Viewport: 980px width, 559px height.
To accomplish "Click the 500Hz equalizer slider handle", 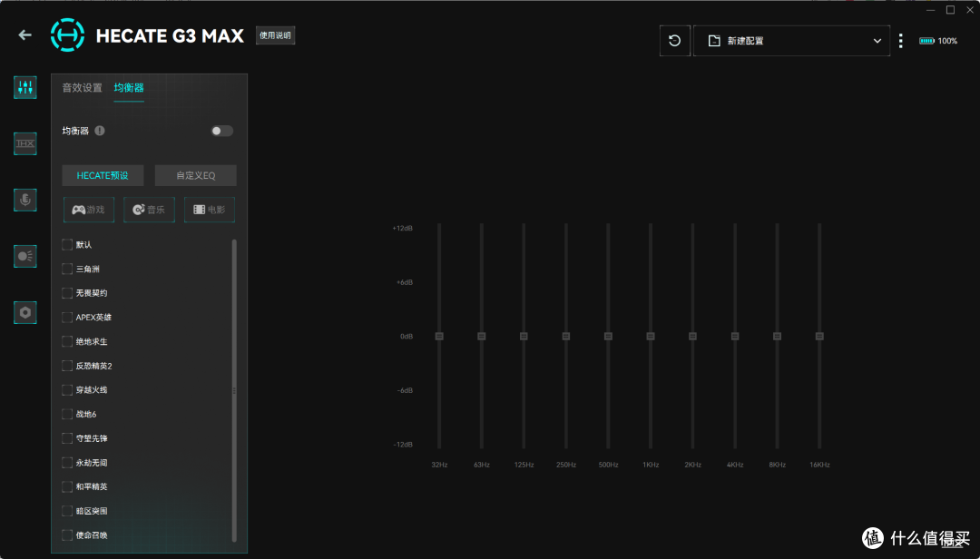I will pos(608,337).
